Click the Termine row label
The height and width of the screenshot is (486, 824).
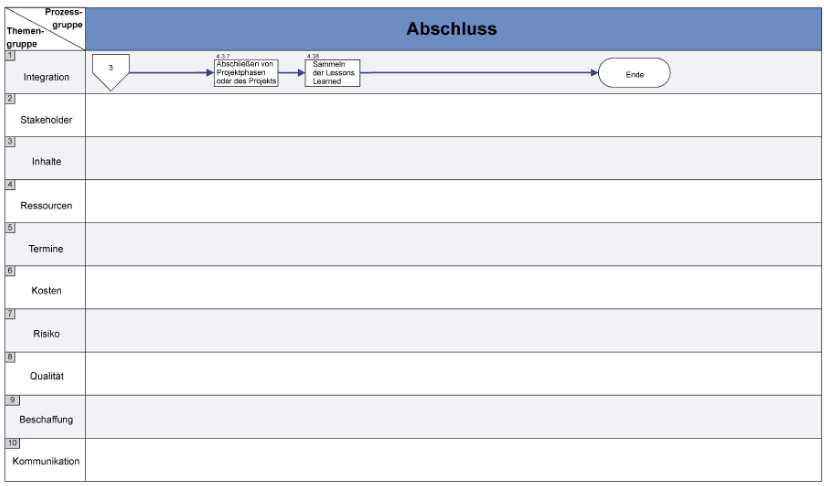tap(46, 249)
